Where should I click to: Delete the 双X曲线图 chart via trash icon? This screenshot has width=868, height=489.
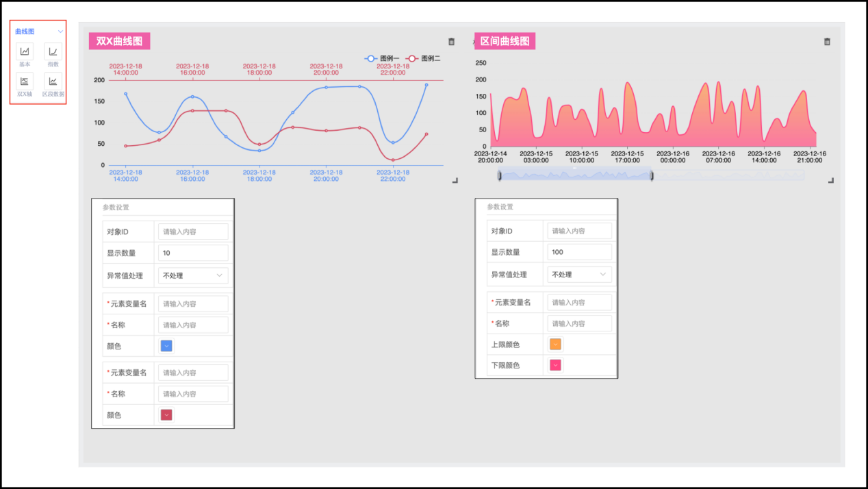click(451, 42)
